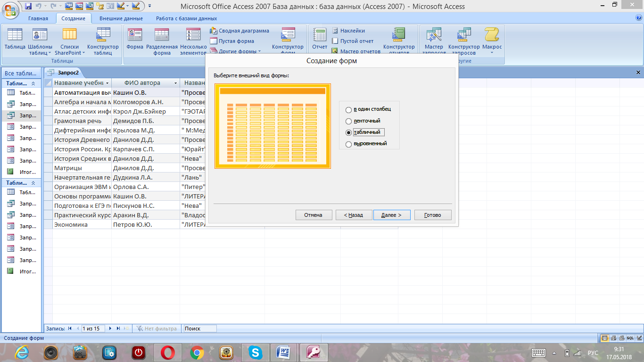Click the Форма icon in the ribbon

[x=135, y=39]
